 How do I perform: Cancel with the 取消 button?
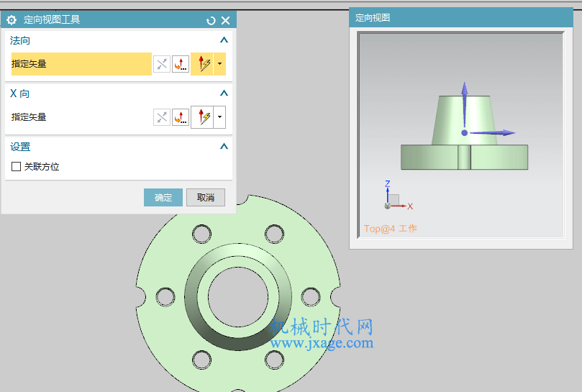[206, 198]
